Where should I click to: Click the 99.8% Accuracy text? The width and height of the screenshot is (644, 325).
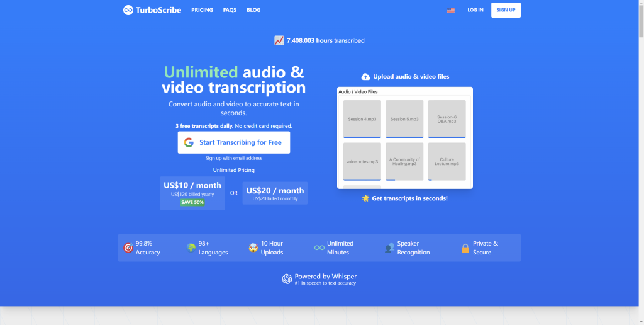pos(148,248)
